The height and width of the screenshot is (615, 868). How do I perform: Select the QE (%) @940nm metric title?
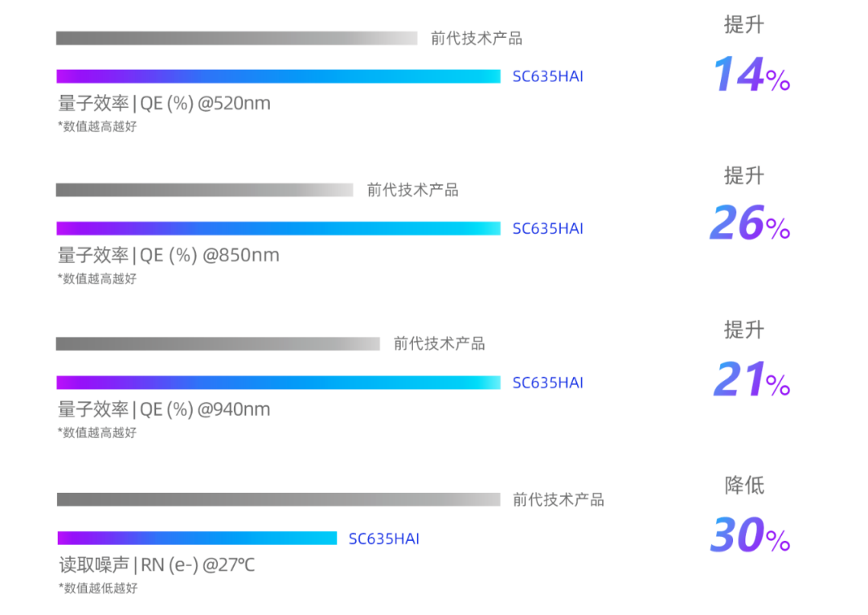pyautogui.click(x=164, y=409)
